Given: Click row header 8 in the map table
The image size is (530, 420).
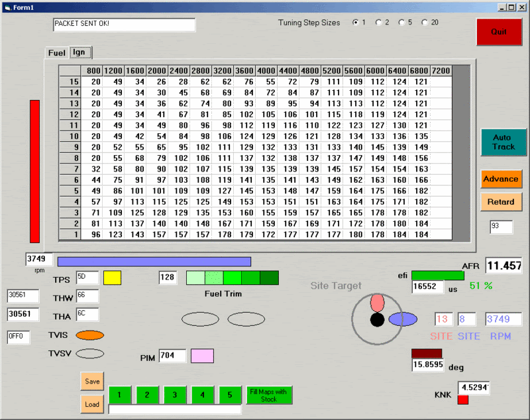Looking at the screenshot, I should point(70,158).
